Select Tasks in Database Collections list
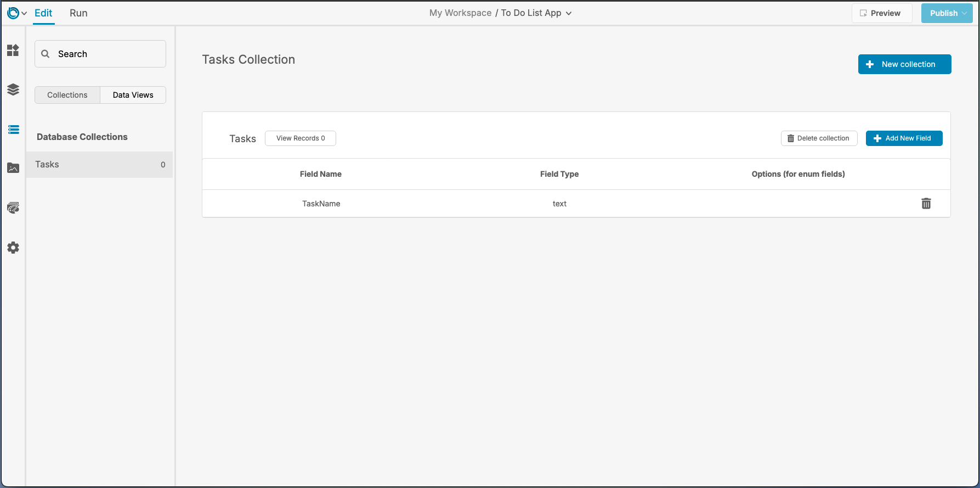Viewport: 980px width, 488px height. [99, 165]
